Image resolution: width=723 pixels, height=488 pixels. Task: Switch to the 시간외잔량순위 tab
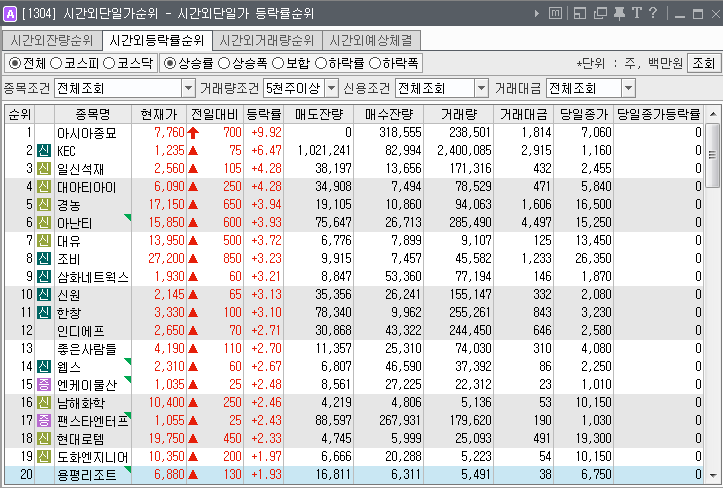click(x=52, y=41)
